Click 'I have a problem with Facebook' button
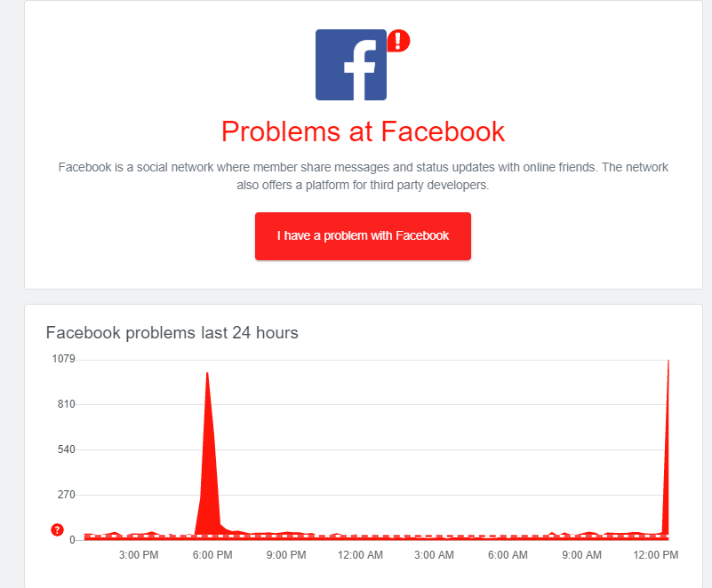Viewport: 712px width, 588px height. point(363,236)
